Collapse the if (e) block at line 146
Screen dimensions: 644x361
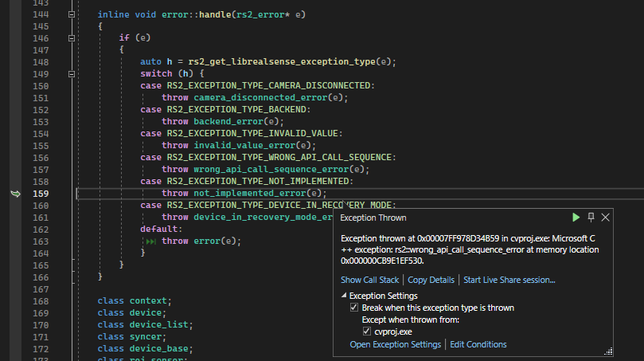coord(72,38)
